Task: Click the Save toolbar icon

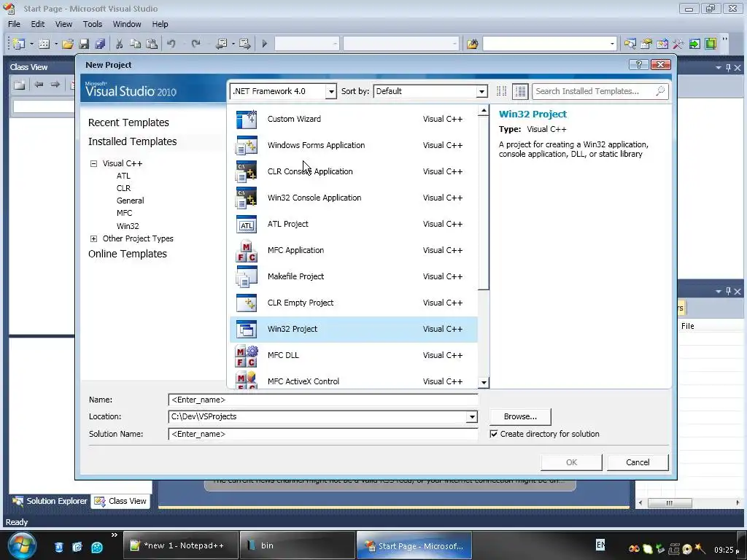Action: click(84, 44)
